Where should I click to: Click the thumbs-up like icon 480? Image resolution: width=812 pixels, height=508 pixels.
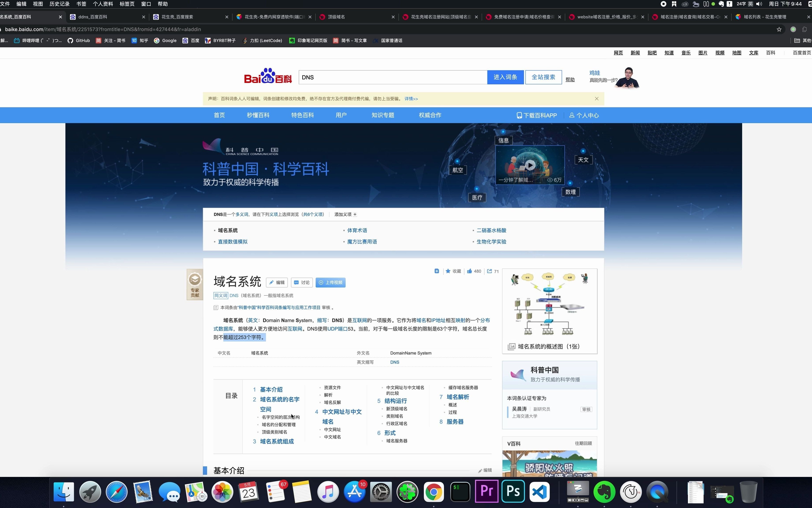pos(470,271)
